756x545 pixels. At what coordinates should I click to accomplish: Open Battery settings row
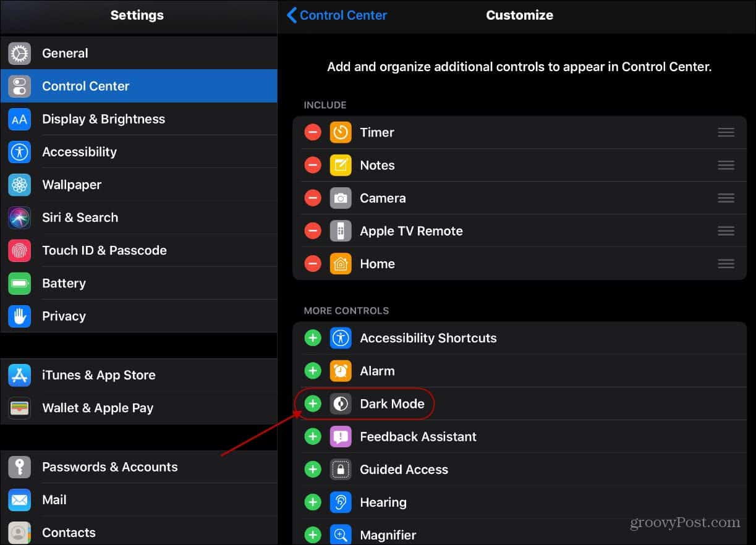(138, 283)
